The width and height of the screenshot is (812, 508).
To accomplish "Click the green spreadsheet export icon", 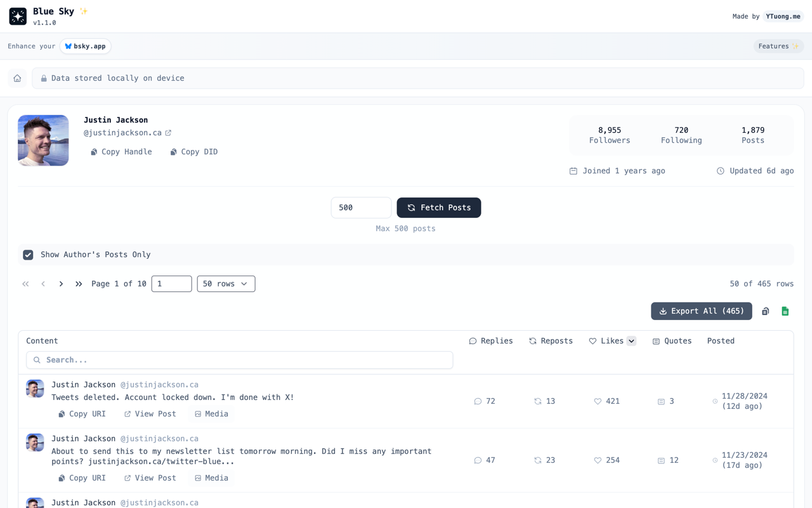I will pos(785,311).
